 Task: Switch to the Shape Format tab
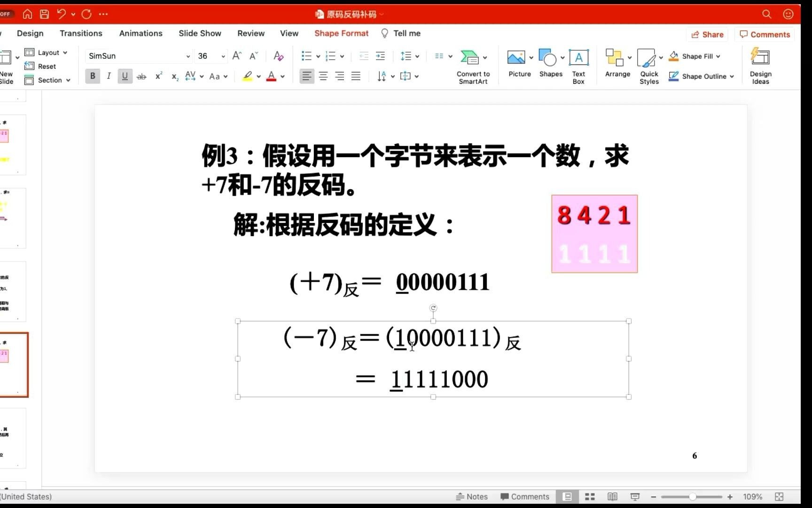pos(341,33)
